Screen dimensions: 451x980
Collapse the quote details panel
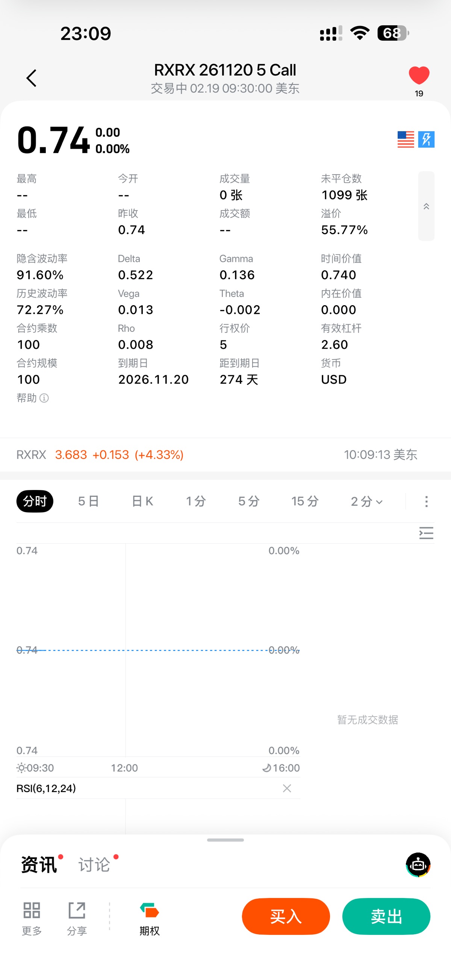point(426,206)
